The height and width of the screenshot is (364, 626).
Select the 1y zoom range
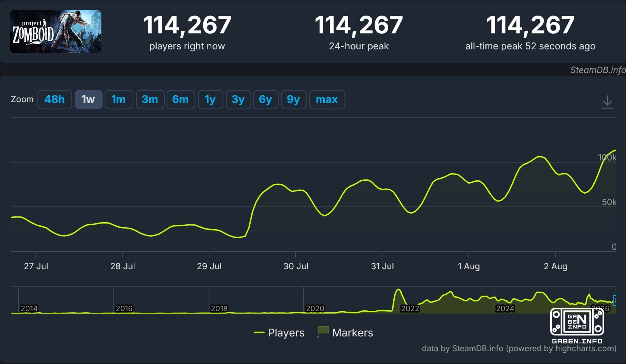click(x=210, y=99)
